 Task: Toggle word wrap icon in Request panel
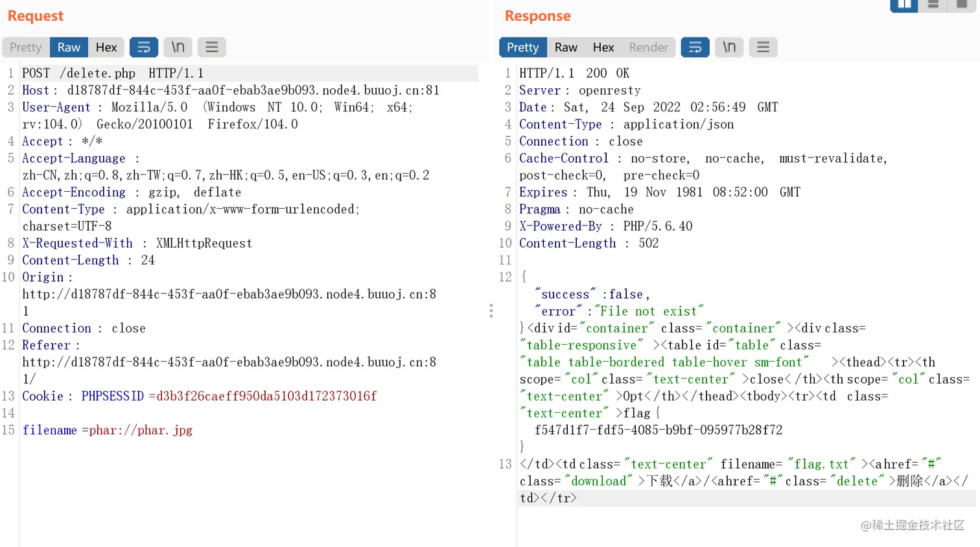click(144, 47)
